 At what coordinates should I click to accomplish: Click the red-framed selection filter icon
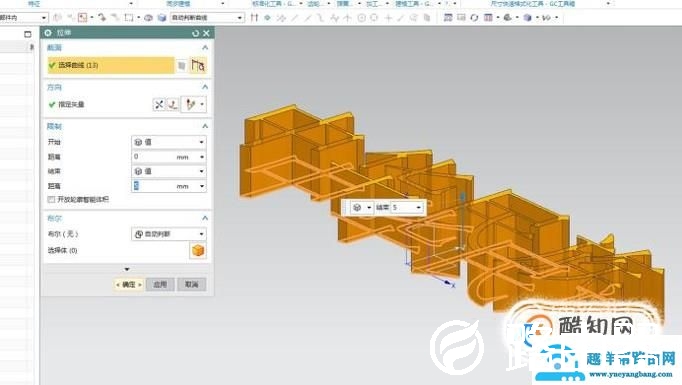pos(82,18)
